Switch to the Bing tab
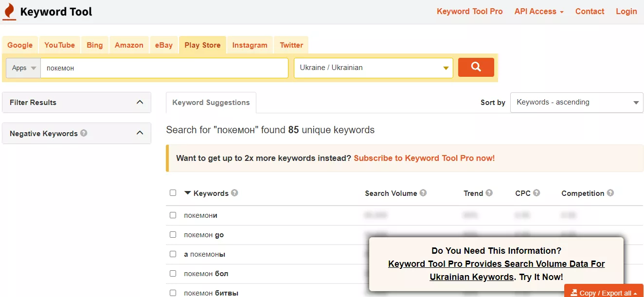The width and height of the screenshot is (644, 297). pyautogui.click(x=94, y=45)
